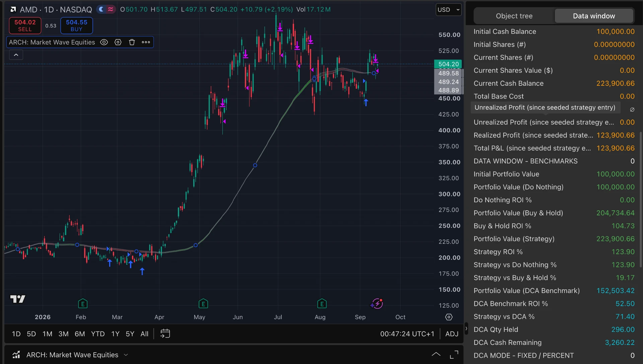Collapse the indicator legend arrow
This screenshot has width=643, height=364.
(x=16, y=55)
